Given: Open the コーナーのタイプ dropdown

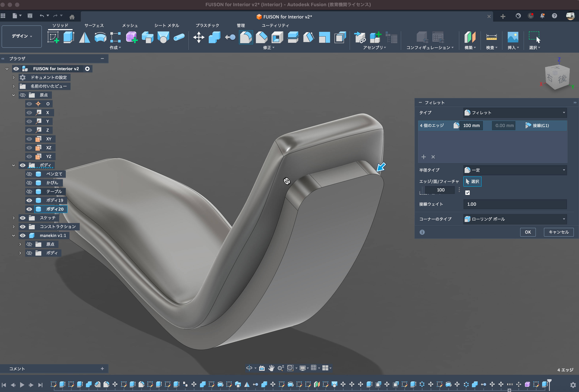Looking at the screenshot, I should [515, 219].
